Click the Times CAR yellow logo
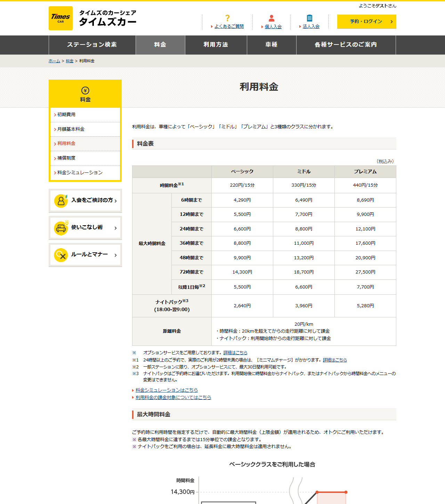This screenshot has height=504, width=445. (60, 18)
